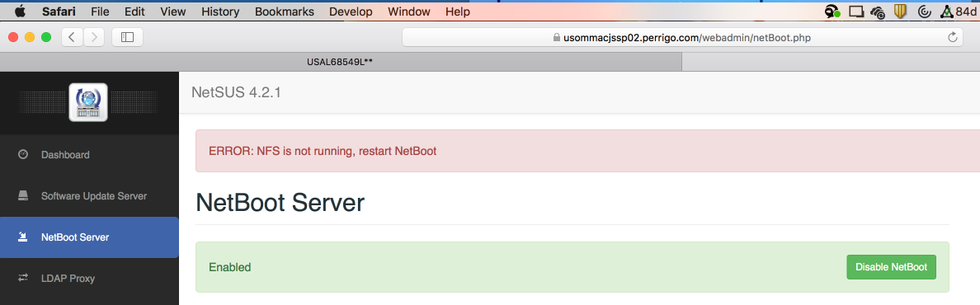Open the Develop menu

[x=351, y=12]
